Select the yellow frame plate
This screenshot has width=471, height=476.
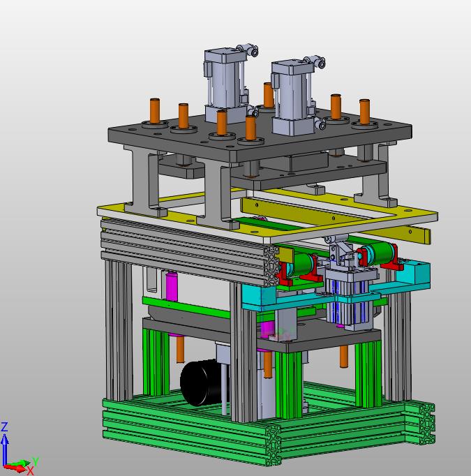point(267,216)
